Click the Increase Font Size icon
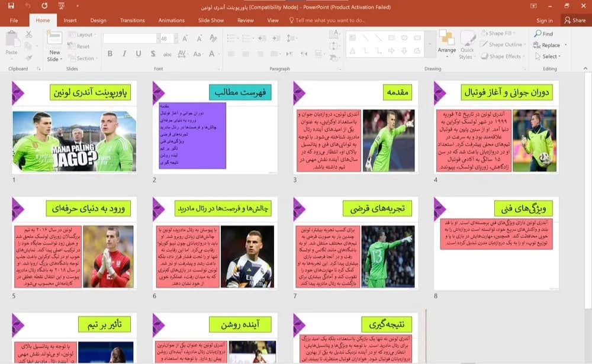The width and height of the screenshot is (592, 364). click(x=185, y=38)
